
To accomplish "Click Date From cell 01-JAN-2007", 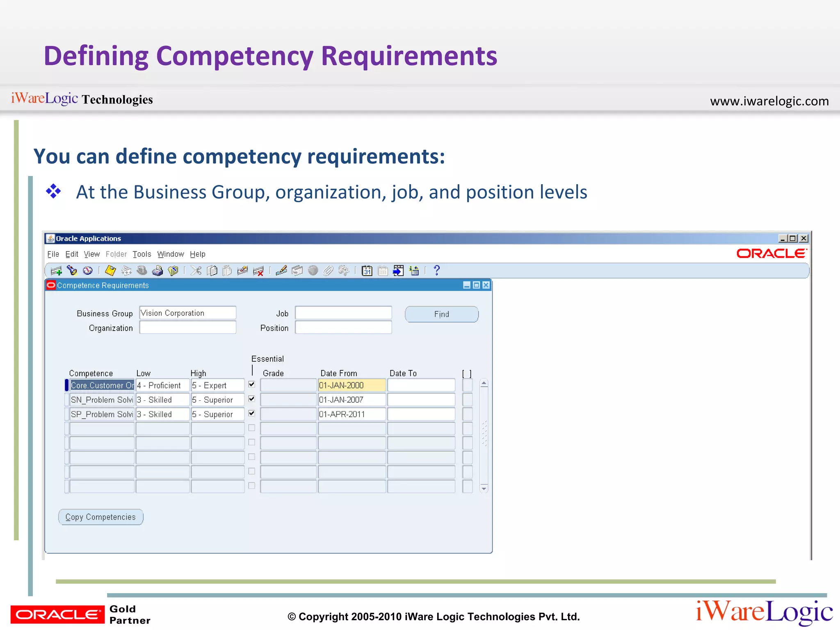I will 352,399.
